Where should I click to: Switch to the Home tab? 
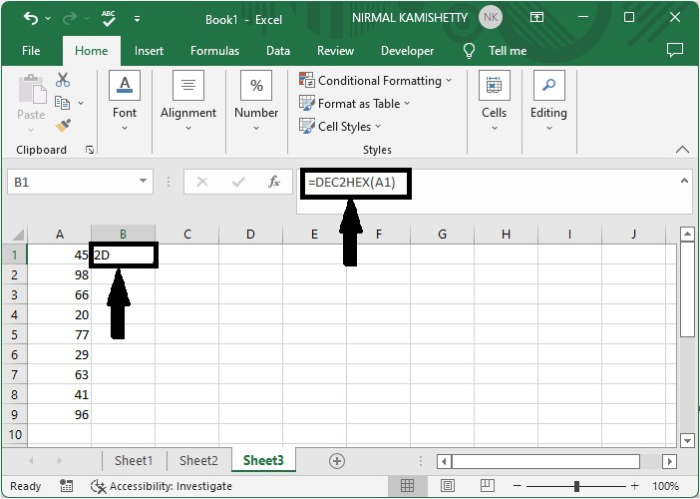pyautogui.click(x=92, y=51)
